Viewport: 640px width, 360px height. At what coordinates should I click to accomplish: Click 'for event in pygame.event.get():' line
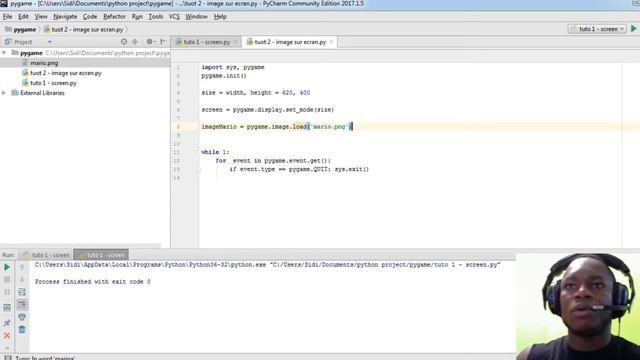[273, 161]
